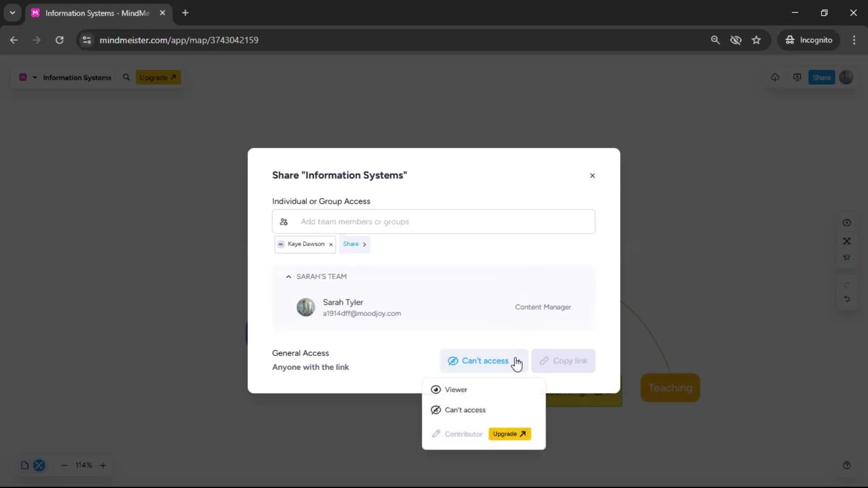The height and width of the screenshot is (488, 868).
Task: Open the map search icon
Action: (x=126, y=77)
